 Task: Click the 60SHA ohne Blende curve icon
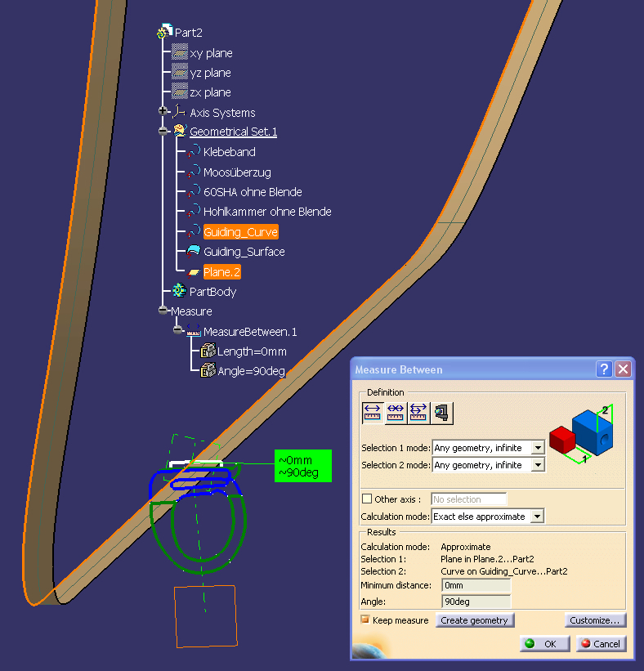point(194,191)
